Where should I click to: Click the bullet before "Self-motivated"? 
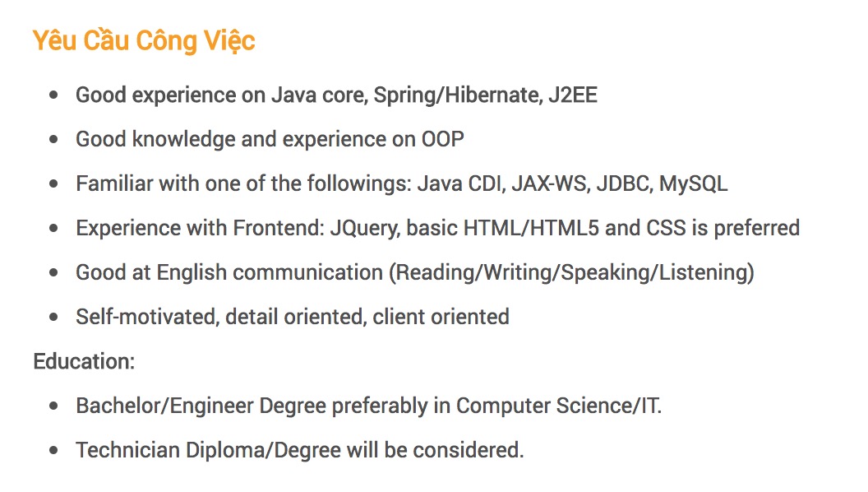click(x=54, y=318)
